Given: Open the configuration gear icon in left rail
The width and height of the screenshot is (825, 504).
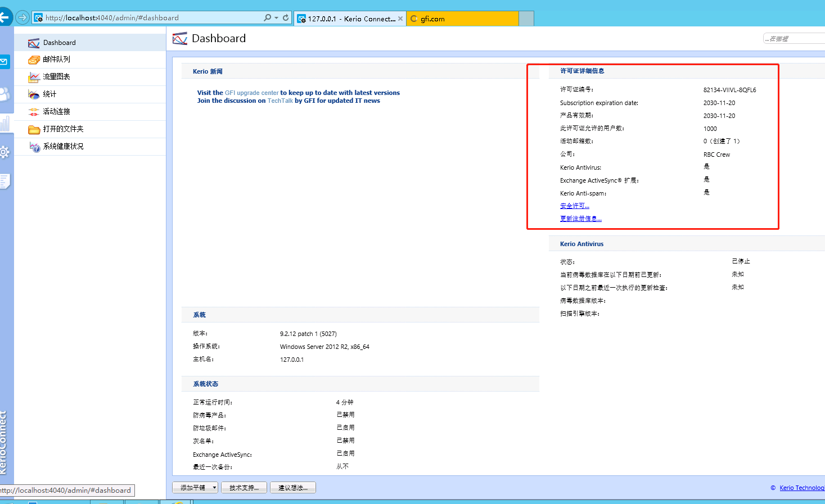Looking at the screenshot, I should 4,152.
